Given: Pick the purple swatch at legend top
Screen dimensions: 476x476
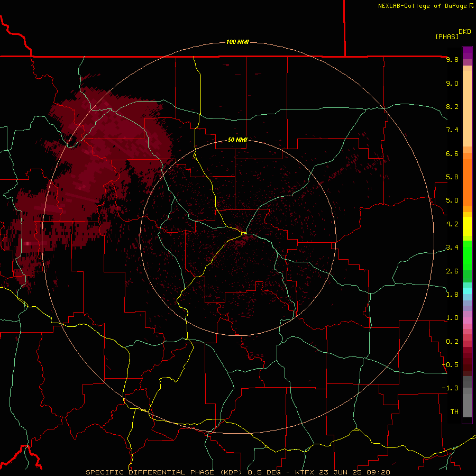Looking at the screenshot, I should [x=467, y=53].
